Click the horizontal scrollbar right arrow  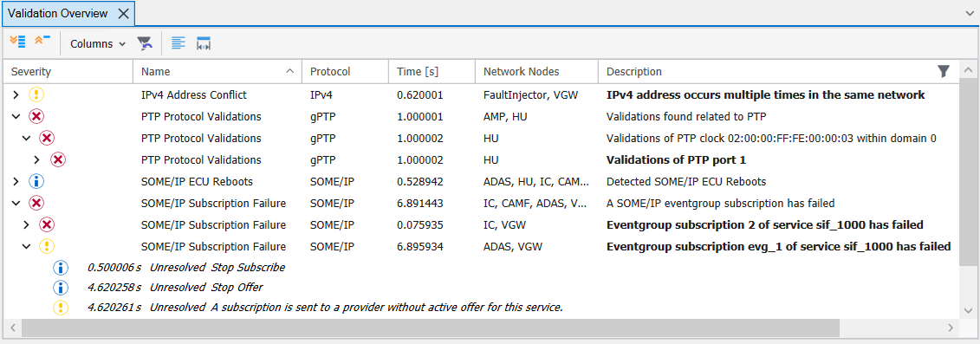coord(951,328)
